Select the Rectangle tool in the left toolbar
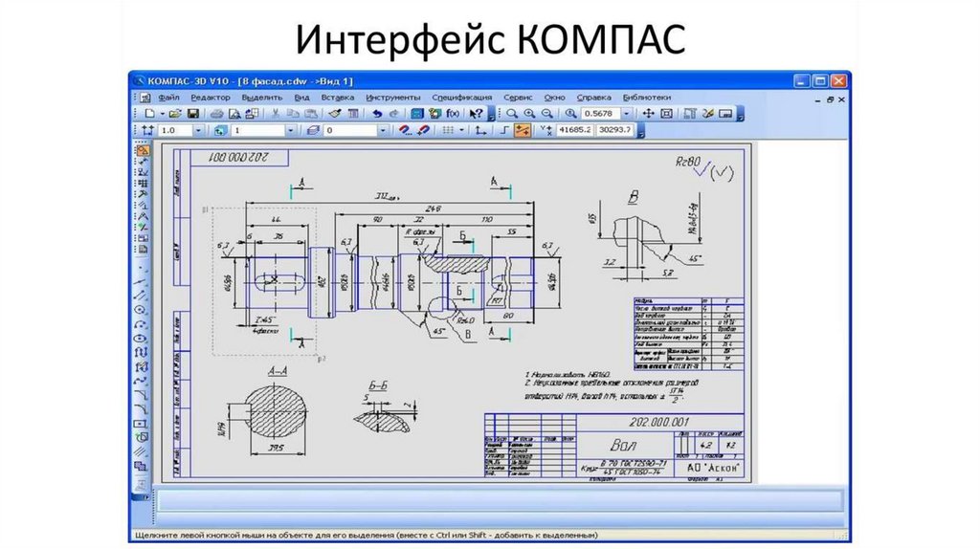The image size is (980, 549). tap(142, 424)
